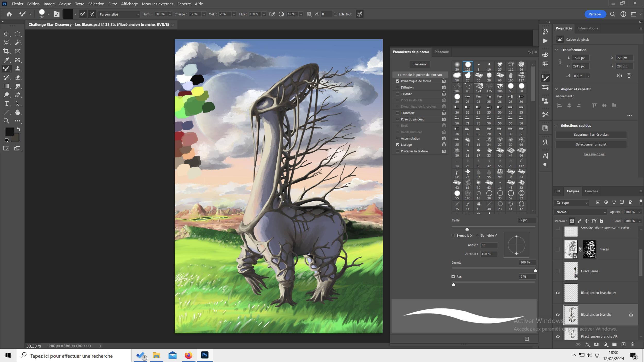The height and width of the screenshot is (362, 644).
Task: Hide the filacé ancien branche av layer
Action: 558,293
